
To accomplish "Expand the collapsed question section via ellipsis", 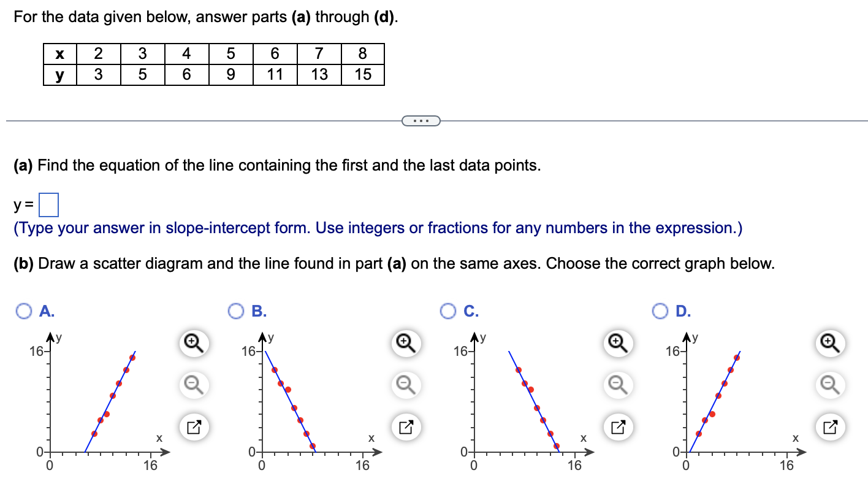I will [x=421, y=120].
